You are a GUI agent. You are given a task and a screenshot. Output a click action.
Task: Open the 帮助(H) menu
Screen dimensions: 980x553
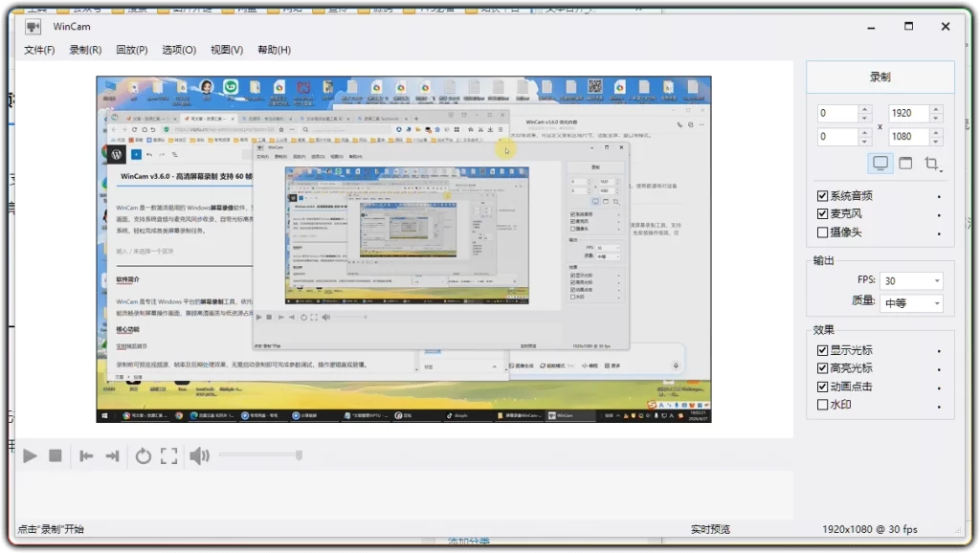coord(274,49)
